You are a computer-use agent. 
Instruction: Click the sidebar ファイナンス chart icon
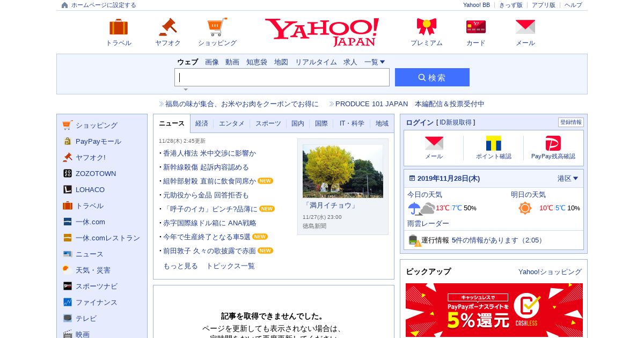click(x=67, y=302)
